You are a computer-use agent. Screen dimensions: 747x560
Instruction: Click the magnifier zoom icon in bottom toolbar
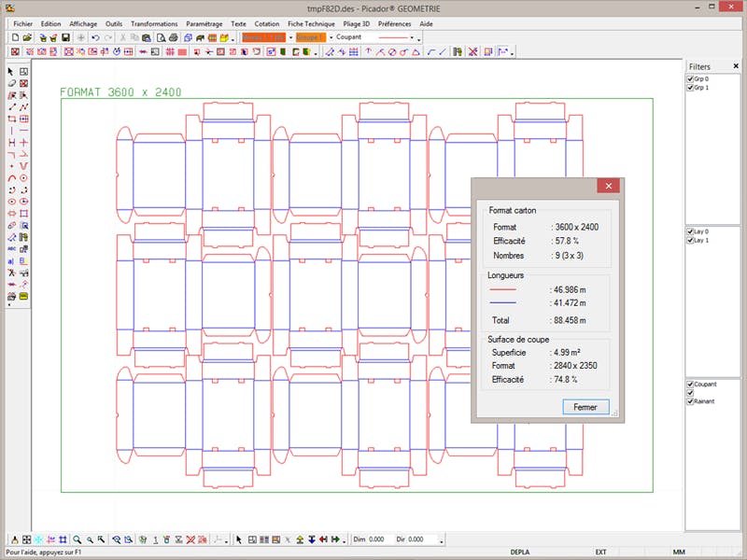click(x=78, y=539)
